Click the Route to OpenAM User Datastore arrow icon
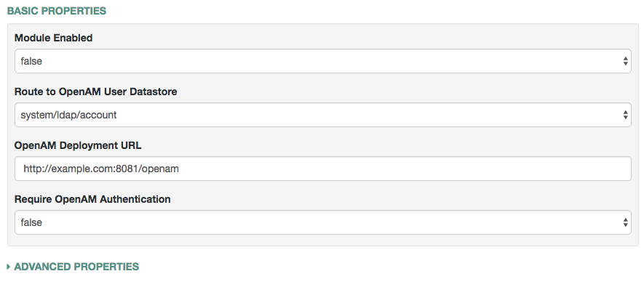The height and width of the screenshot is (287, 644). [625, 115]
